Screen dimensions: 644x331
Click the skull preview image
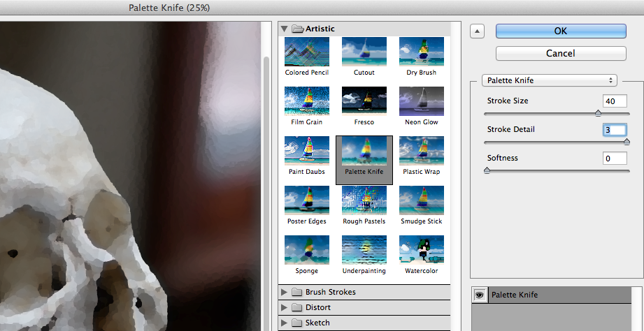tap(131, 177)
